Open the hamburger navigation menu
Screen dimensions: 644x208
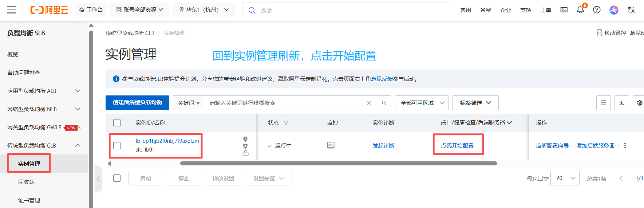pos(12,10)
